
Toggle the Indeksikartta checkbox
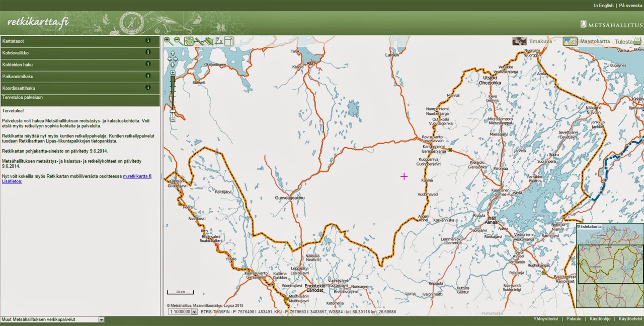tap(579, 227)
